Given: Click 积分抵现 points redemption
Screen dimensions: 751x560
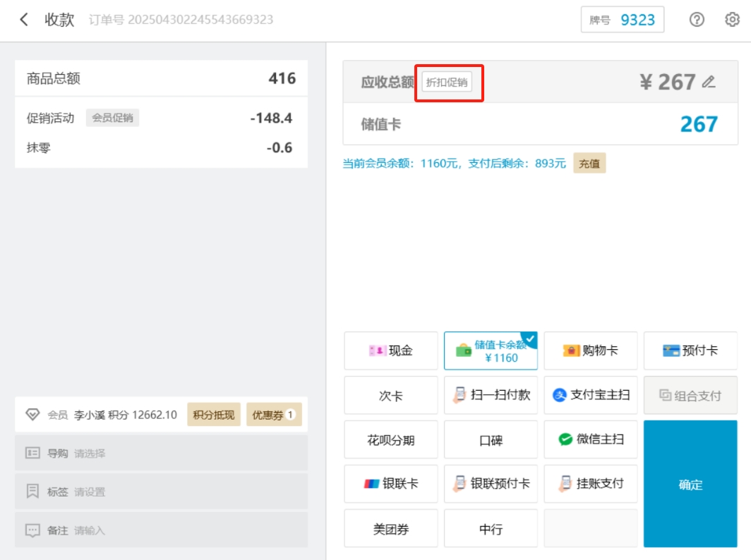Looking at the screenshot, I should [214, 415].
